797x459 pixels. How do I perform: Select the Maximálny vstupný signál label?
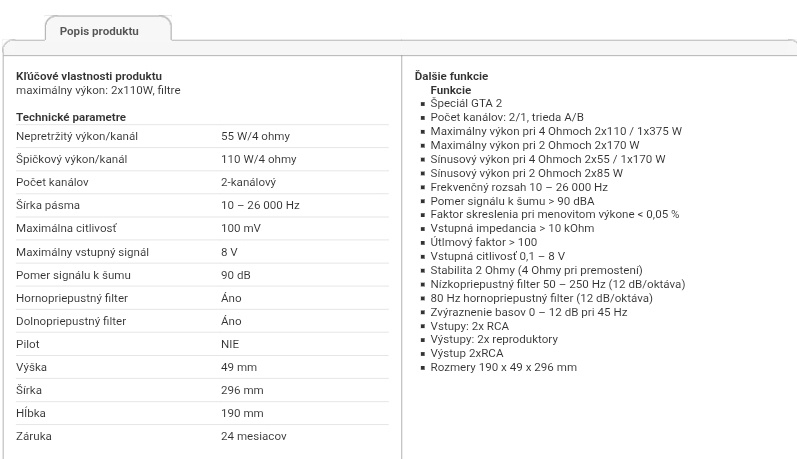tap(82, 252)
